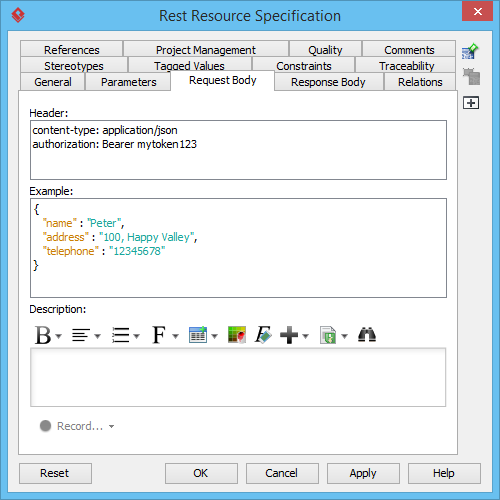Select the Constraints tab
The image size is (500, 500).
[304, 65]
